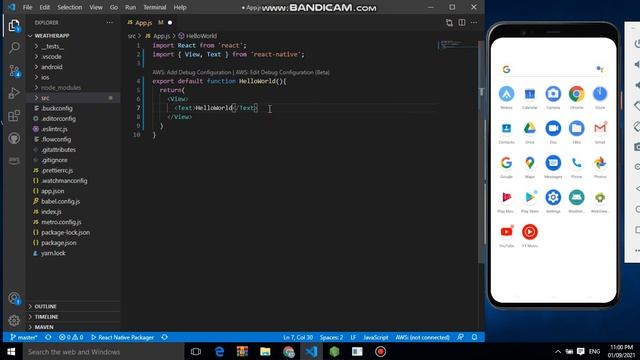The image size is (640, 360).
Task: Open the File menu
Action: coord(27,7)
